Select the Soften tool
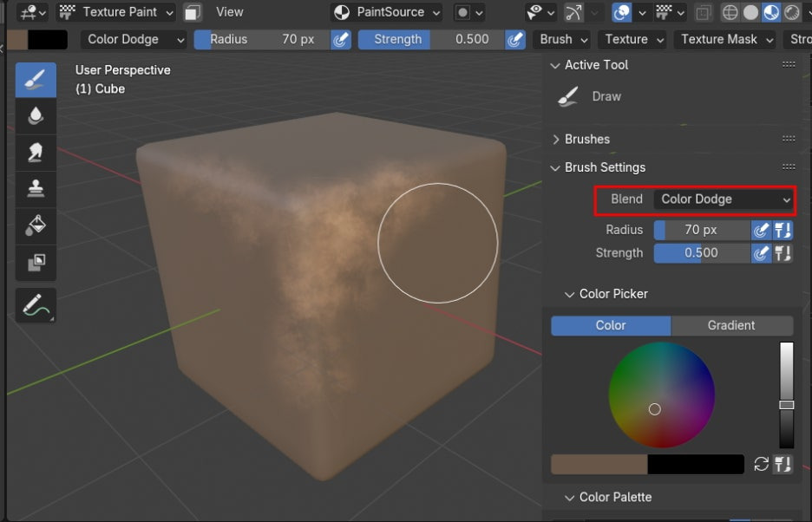 click(x=36, y=116)
